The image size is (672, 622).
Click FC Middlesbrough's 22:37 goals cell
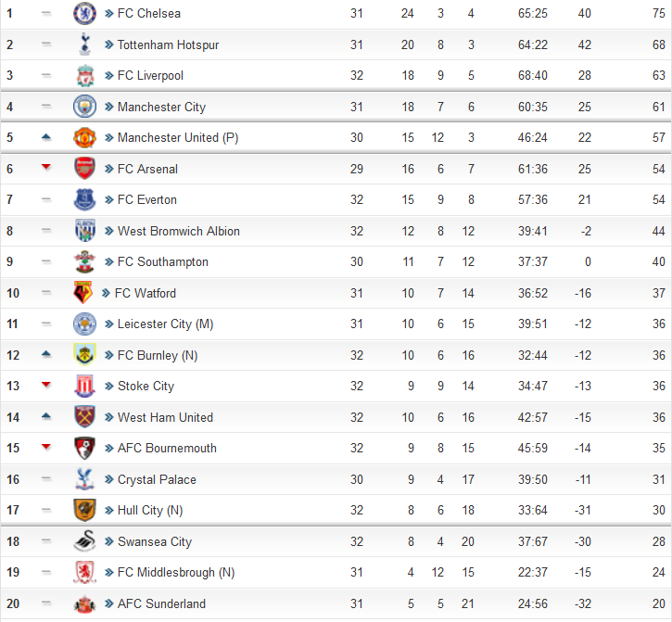[533, 572]
